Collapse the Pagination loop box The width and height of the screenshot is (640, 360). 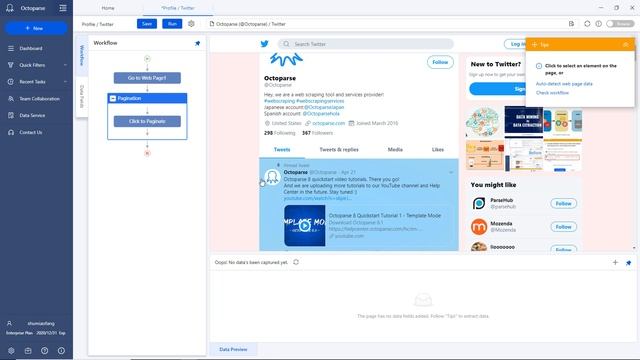pos(113,98)
